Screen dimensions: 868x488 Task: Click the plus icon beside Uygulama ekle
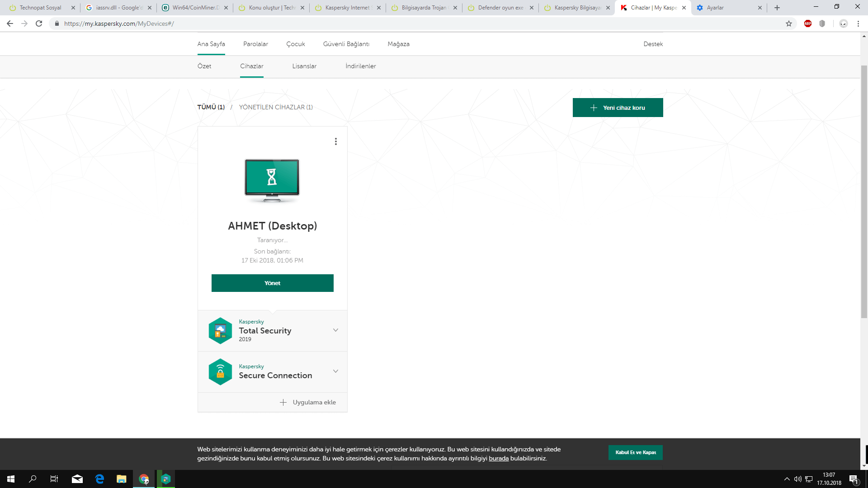click(283, 402)
